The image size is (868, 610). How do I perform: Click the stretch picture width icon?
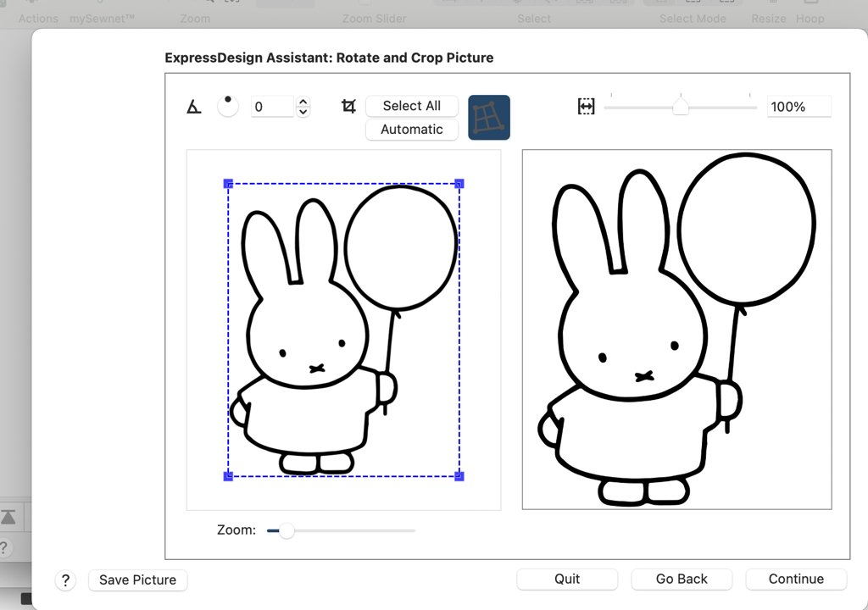click(586, 106)
